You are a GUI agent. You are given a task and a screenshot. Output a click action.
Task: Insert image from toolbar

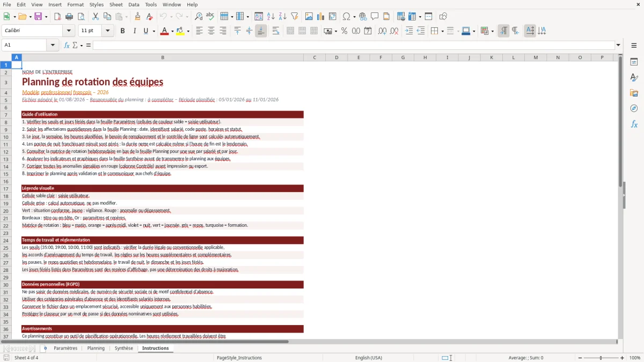pos(309,17)
